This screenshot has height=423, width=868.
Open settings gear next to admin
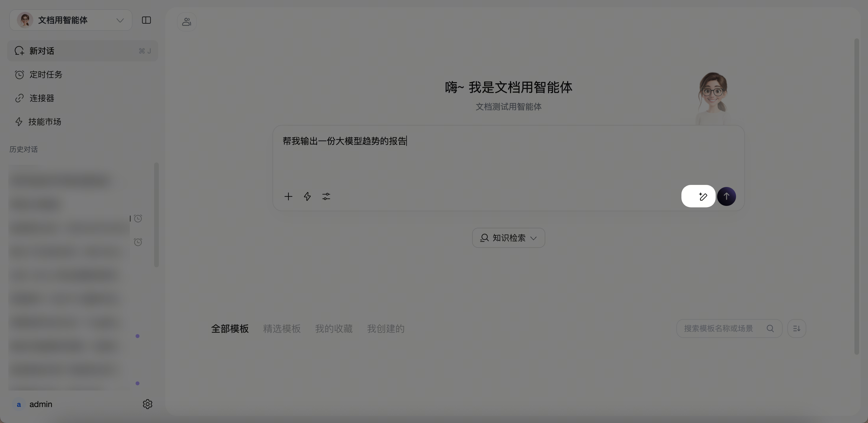[147, 404]
